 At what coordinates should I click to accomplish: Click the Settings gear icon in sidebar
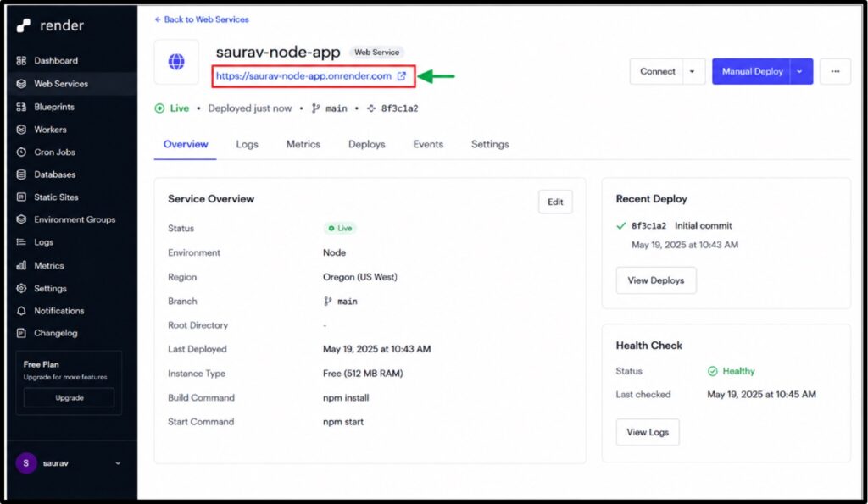click(21, 288)
